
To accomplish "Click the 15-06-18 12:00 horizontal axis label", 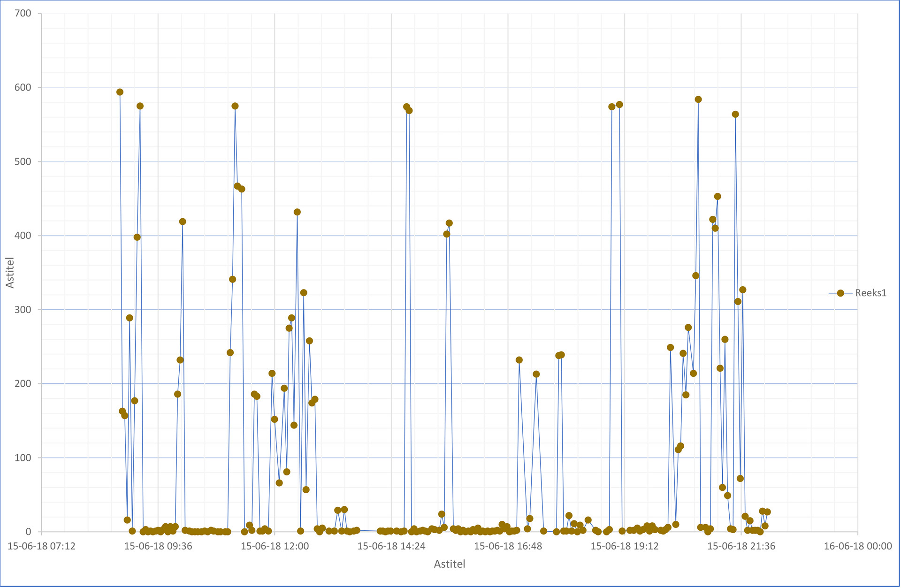I will (275, 547).
